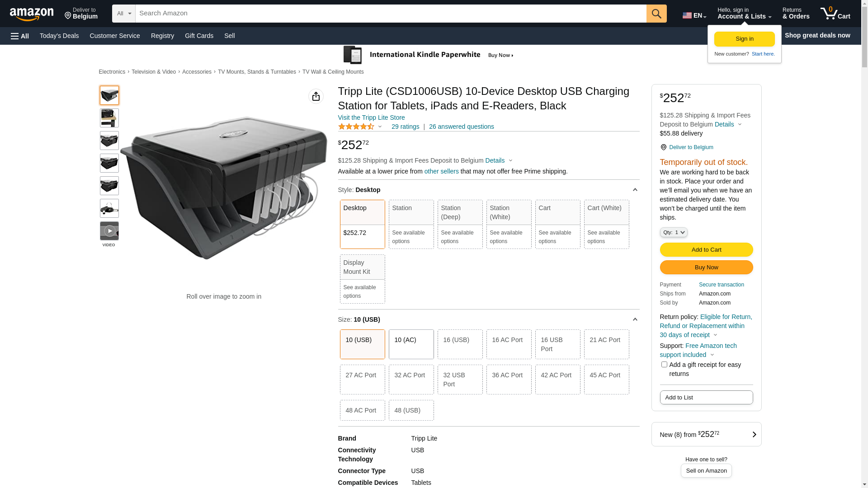
Task: Expand the star rating popover
Action: tap(380, 127)
